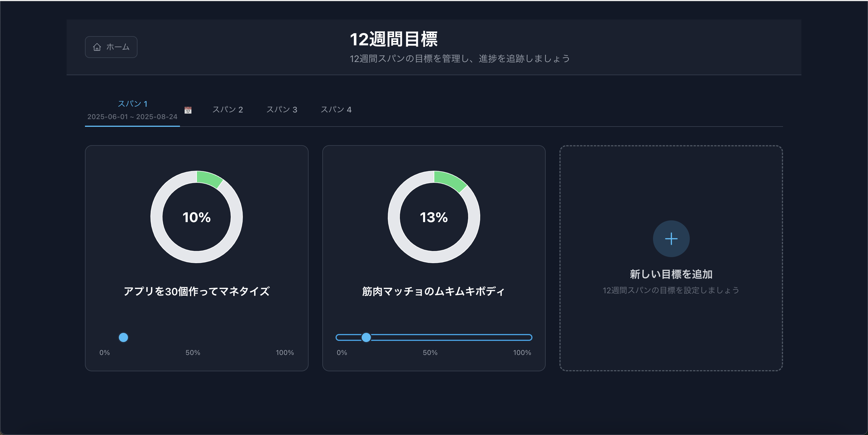
Task: Click the house icon in the ホーム button
Action: pyautogui.click(x=97, y=47)
